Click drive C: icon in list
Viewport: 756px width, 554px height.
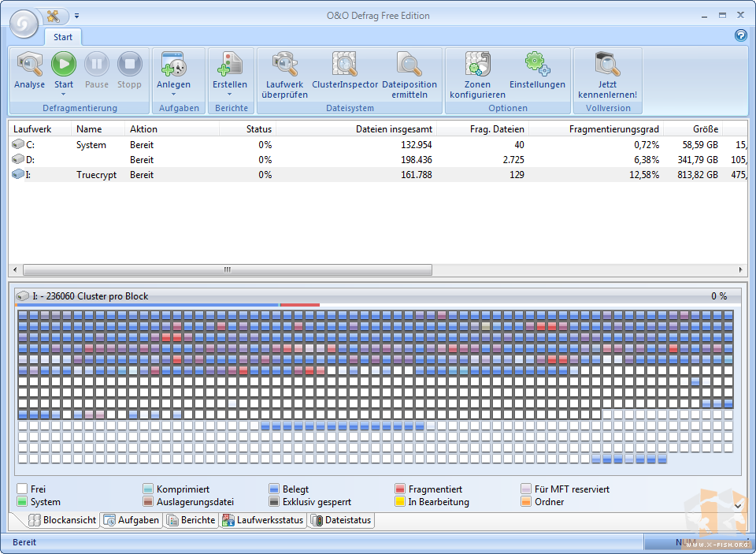[18, 144]
